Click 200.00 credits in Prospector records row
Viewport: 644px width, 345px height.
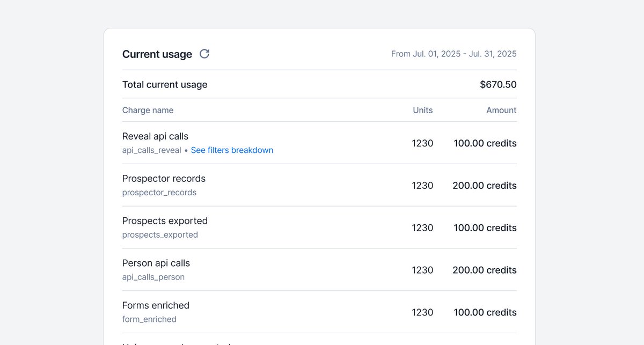[x=485, y=186]
